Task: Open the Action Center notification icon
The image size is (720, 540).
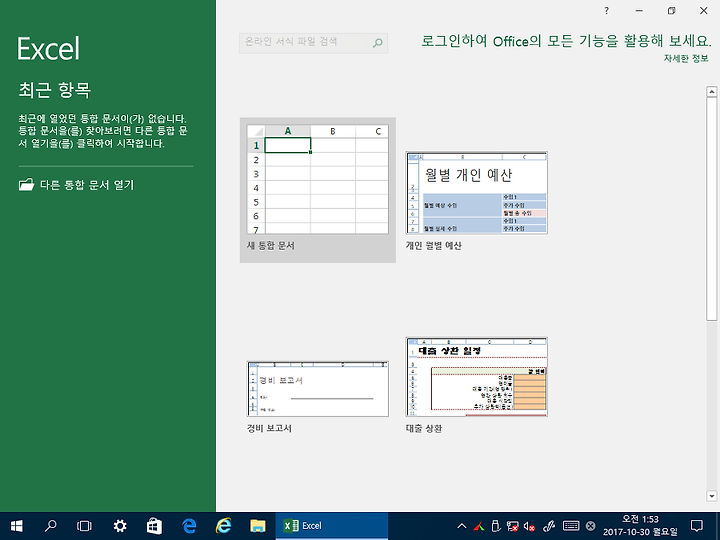Action: coord(697,526)
